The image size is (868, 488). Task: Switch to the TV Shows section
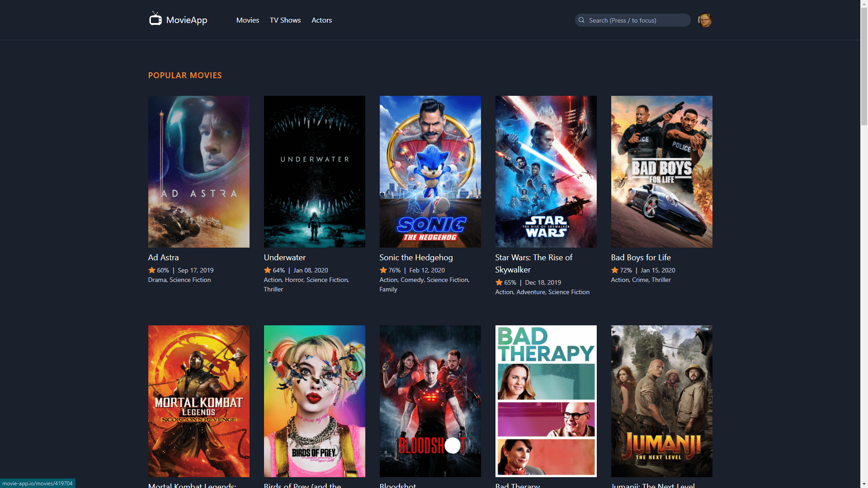click(x=285, y=20)
